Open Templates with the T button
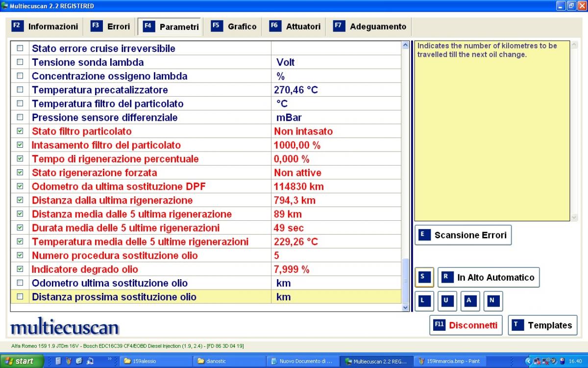The width and height of the screenshot is (588, 368). [542, 325]
